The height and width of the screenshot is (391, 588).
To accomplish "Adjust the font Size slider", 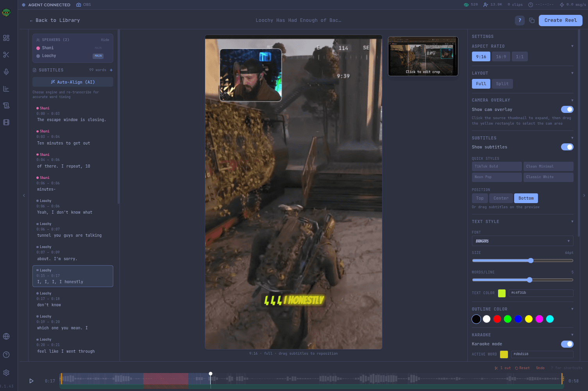I will pyautogui.click(x=522, y=261).
